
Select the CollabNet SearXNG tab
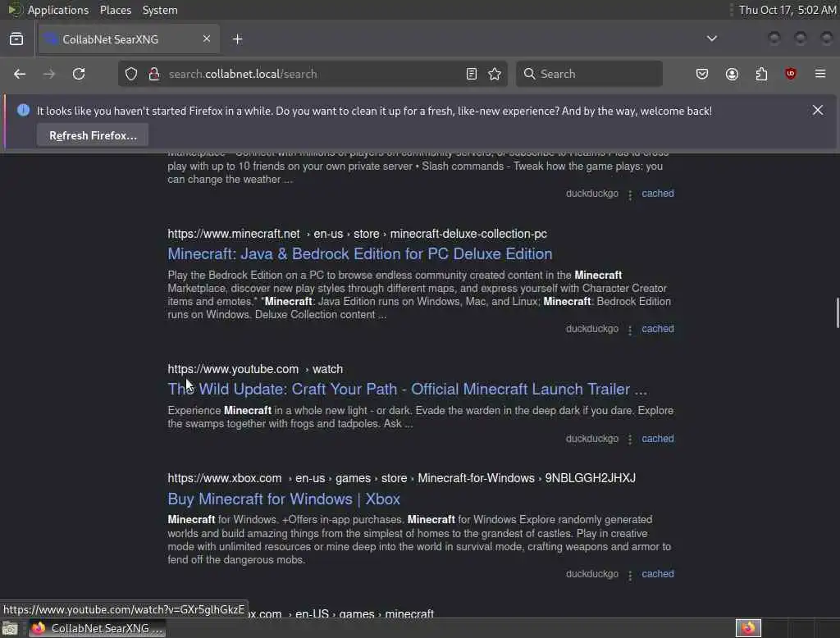tap(129, 39)
